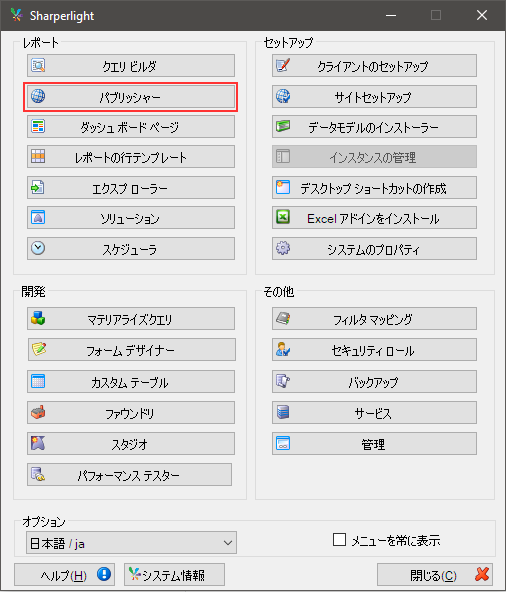Close the Sharperlight window

[x=481, y=15]
